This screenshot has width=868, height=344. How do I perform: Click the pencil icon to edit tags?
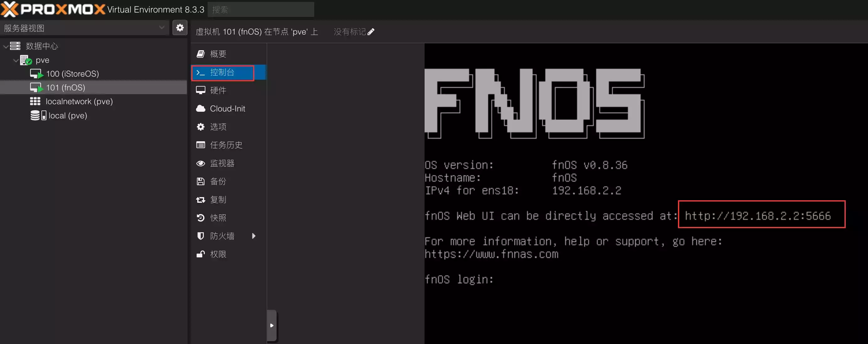click(x=371, y=32)
